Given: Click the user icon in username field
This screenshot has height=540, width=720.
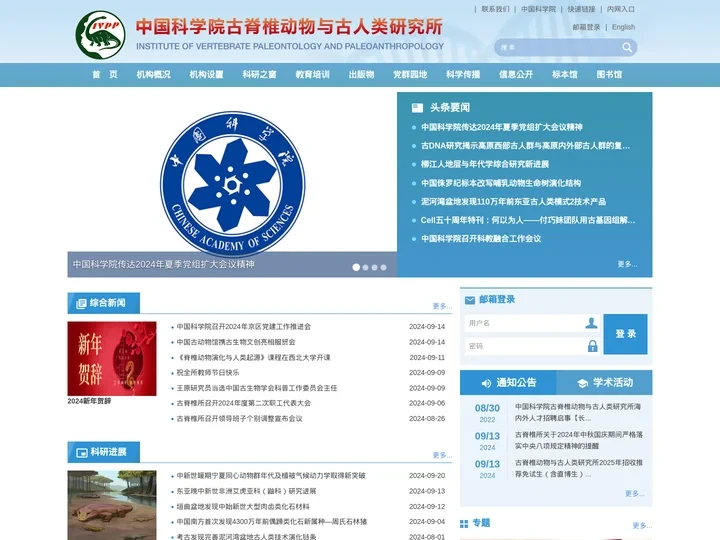Looking at the screenshot, I should click(x=591, y=323).
